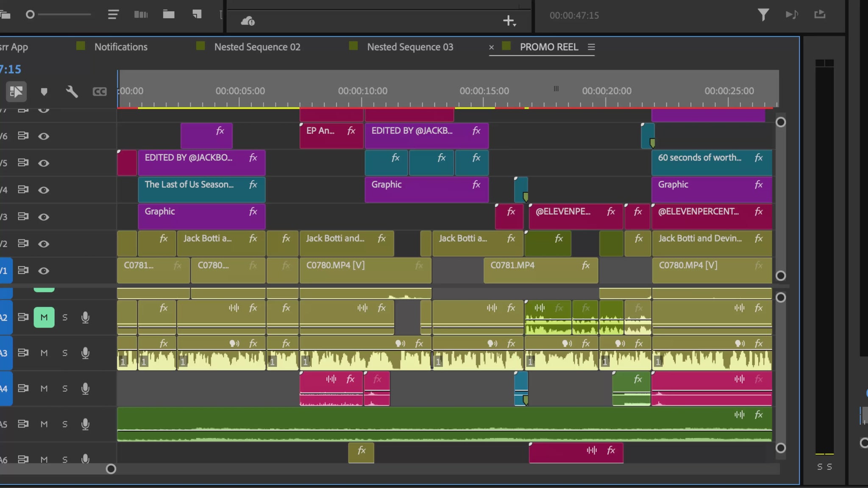This screenshot has width=868, height=488.
Task: Select the C0781.MP4 clip on V1
Action: pos(541,270)
